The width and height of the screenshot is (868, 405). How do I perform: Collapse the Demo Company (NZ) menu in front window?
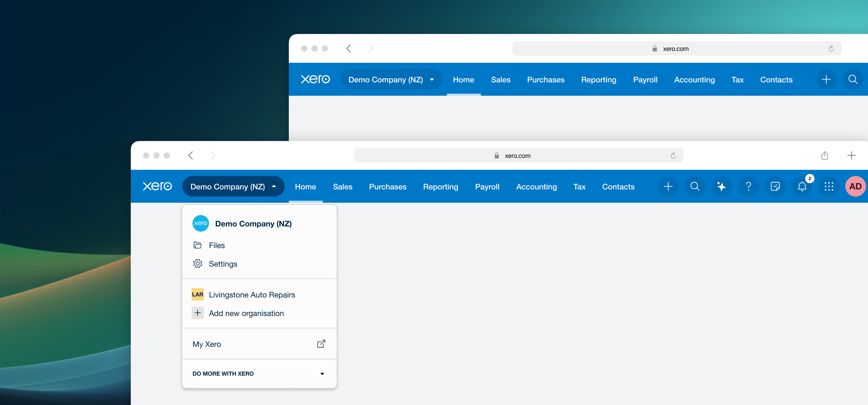click(x=233, y=186)
